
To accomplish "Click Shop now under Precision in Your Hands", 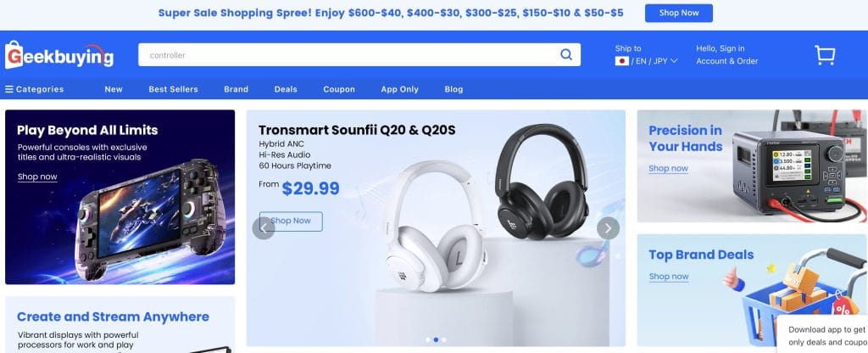I will tap(668, 169).
